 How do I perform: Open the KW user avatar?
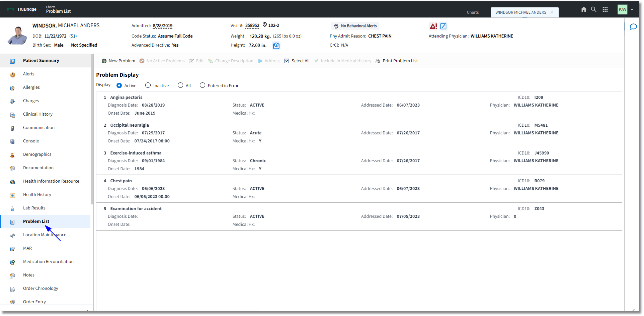[623, 9]
